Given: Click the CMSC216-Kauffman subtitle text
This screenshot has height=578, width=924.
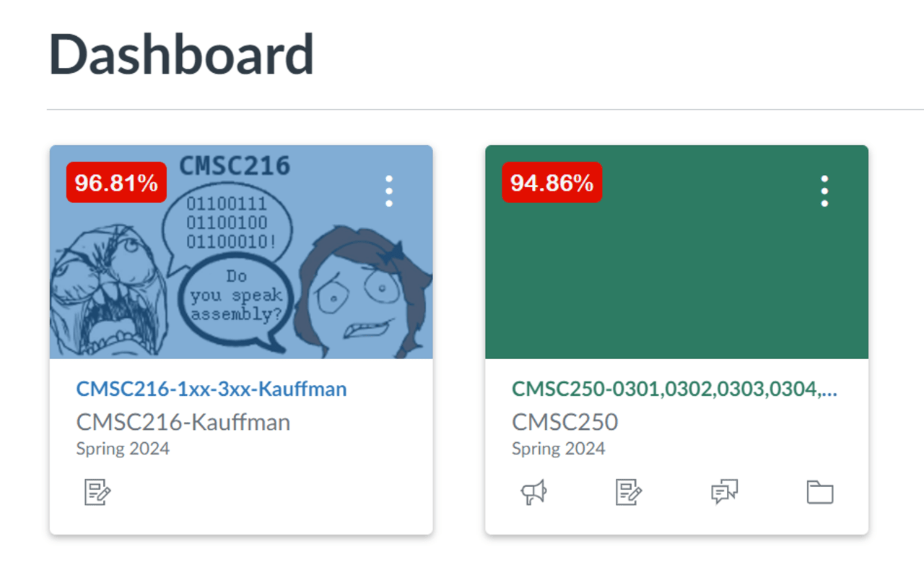Looking at the screenshot, I should (x=183, y=422).
